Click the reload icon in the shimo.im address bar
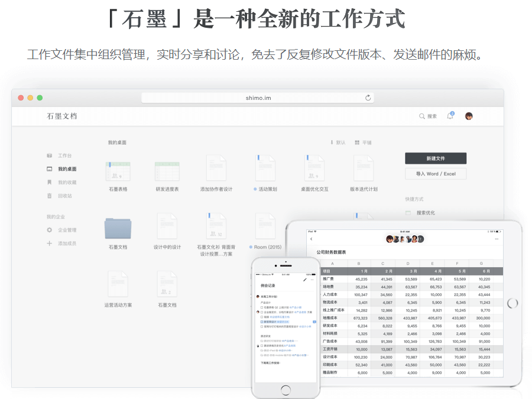Image resolution: width=532 pixels, height=399 pixels. click(368, 98)
